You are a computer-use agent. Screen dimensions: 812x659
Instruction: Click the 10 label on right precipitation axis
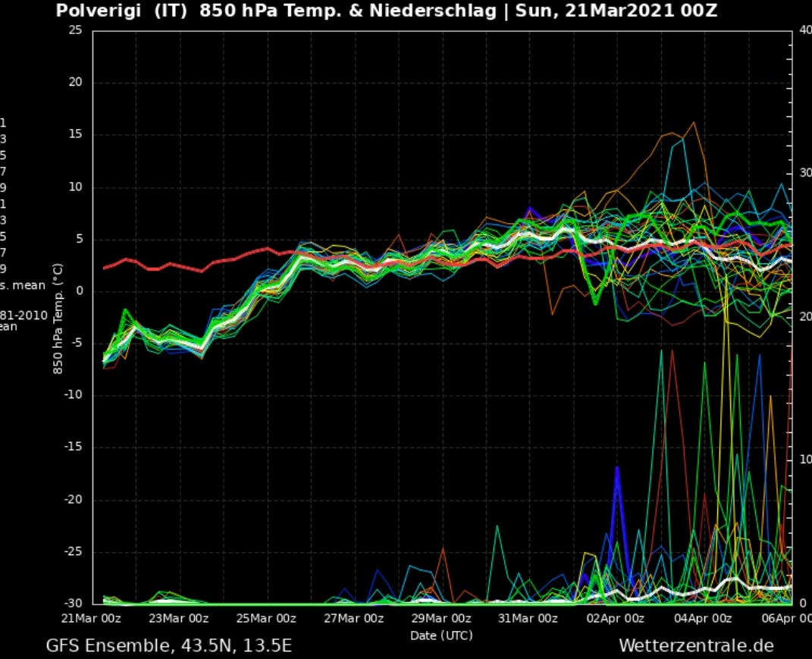(x=804, y=460)
